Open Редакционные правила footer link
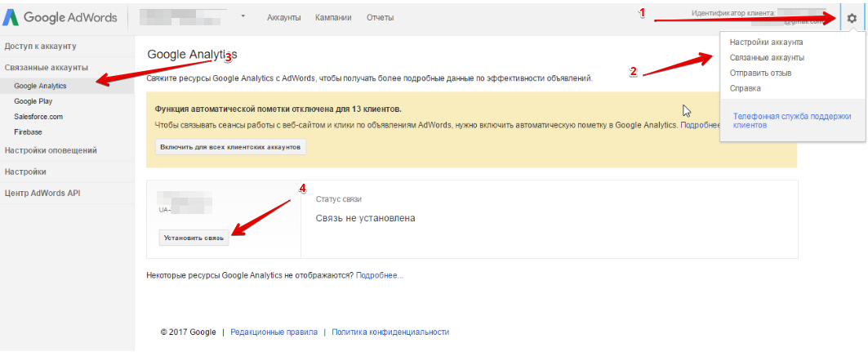This screenshot has height=361, width=868. coord(274,332)
